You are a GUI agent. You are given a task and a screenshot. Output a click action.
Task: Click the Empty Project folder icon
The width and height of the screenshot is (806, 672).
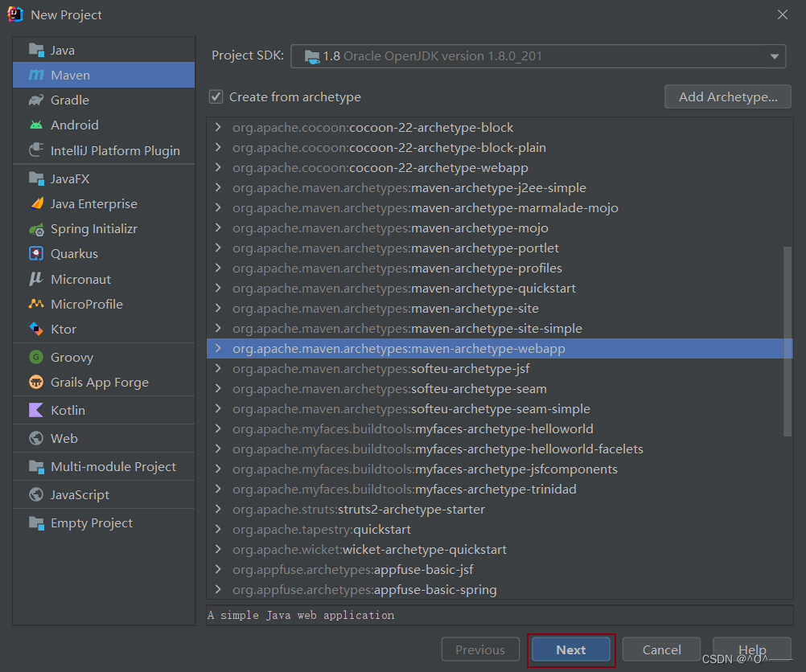(x=36, y=522)
